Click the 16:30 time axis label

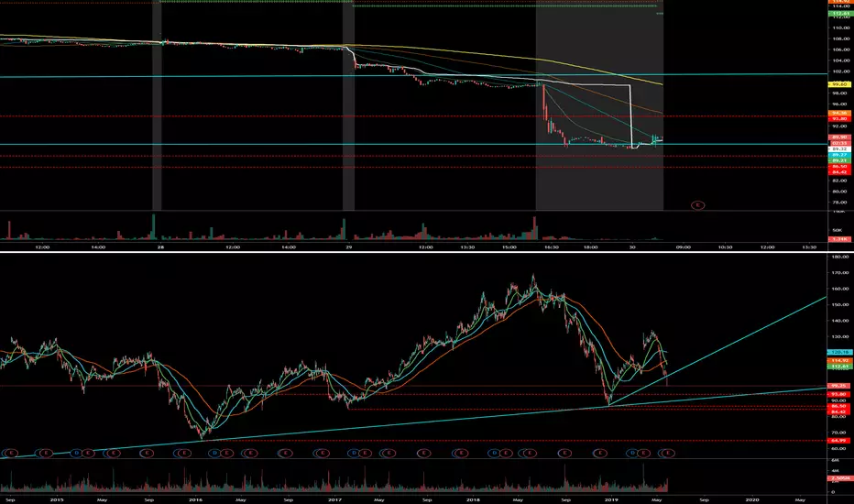[x=552, y=247]
